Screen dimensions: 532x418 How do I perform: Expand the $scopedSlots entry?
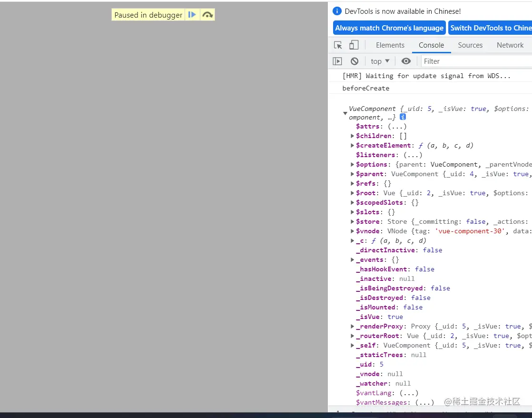click(352, 202)
